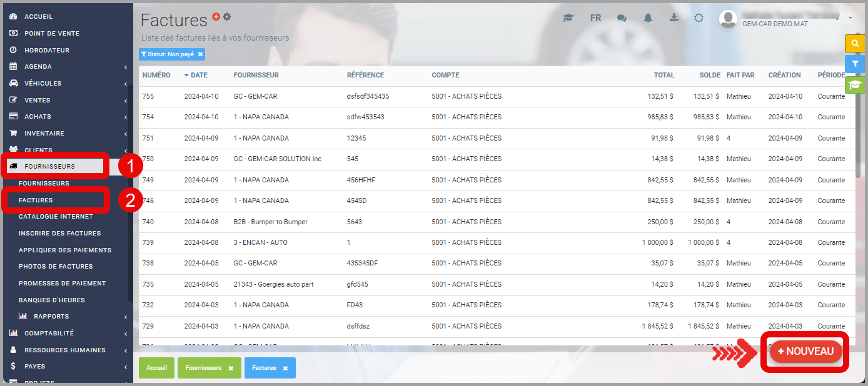
Task: Click the download icon in top bar
Action: pyautogui.click(x=674, y=17)
